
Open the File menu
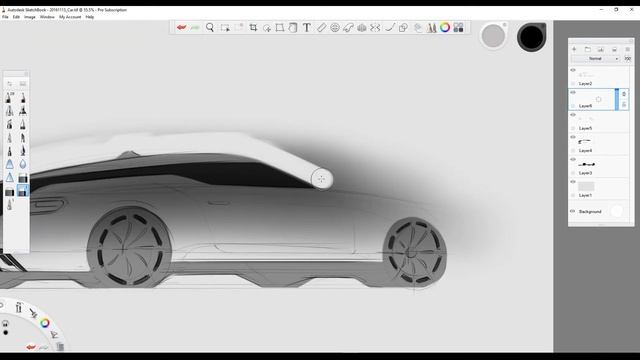pyautogui.click(x=5, y=17)
